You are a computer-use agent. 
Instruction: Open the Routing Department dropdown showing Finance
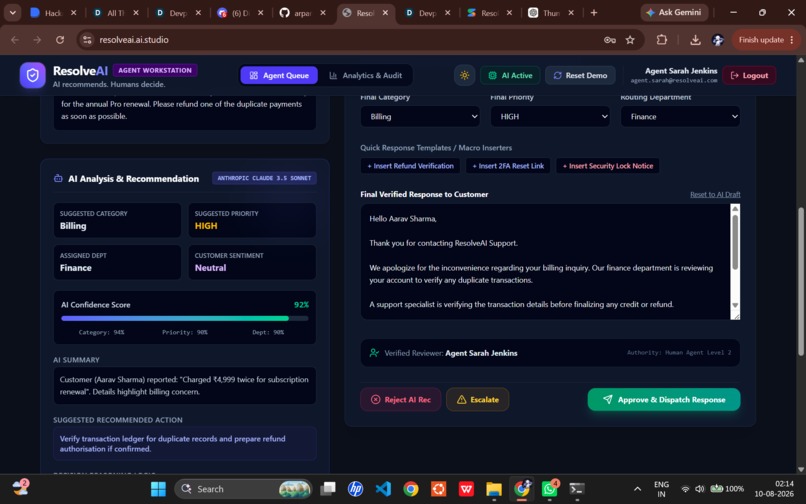pyautogui.click(x=680, y=117)
